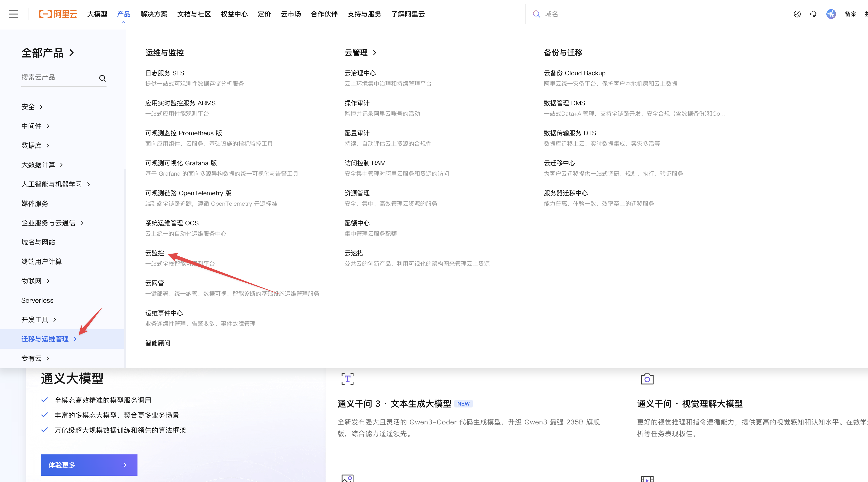Viewport: 868px width, 482px height.
Task: Open the 云市场 menu
Action: 290,14
